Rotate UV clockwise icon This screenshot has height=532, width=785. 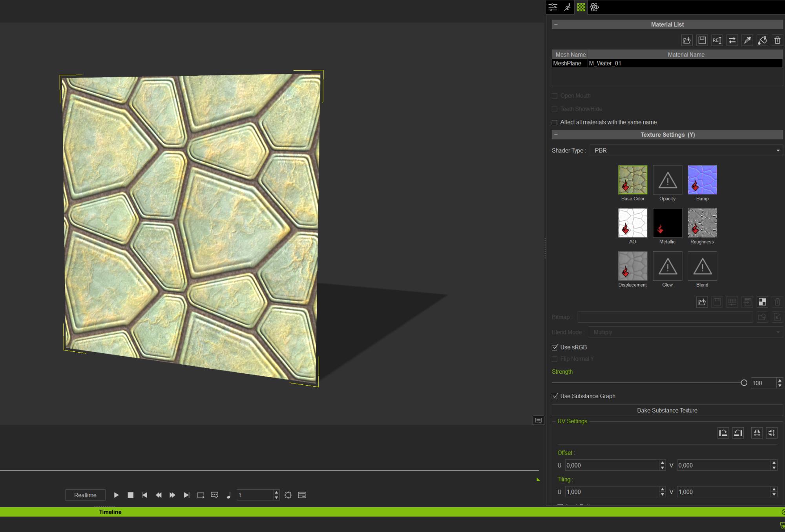click(723, 433)
